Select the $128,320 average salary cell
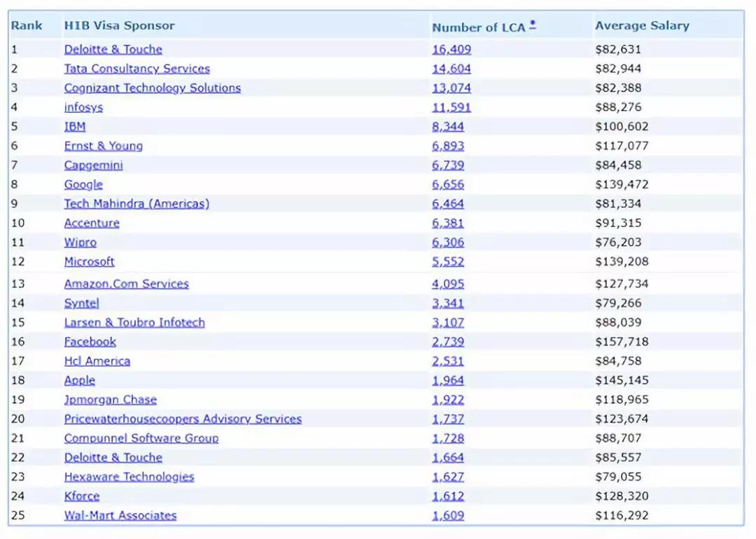Screen dimensions: 756x539 pos(622,496)
